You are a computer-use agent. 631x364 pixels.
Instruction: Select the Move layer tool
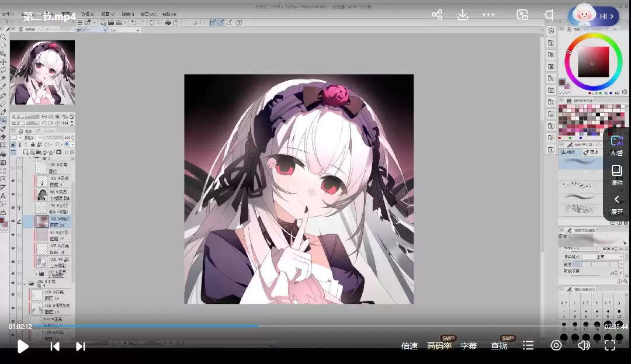(x=4, y=62)
